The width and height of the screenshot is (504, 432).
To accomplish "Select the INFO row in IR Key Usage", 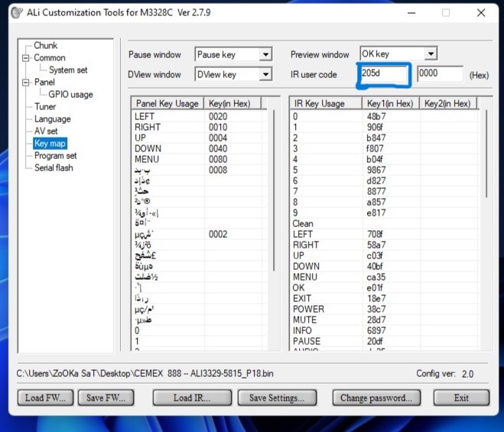I will 384,330.
